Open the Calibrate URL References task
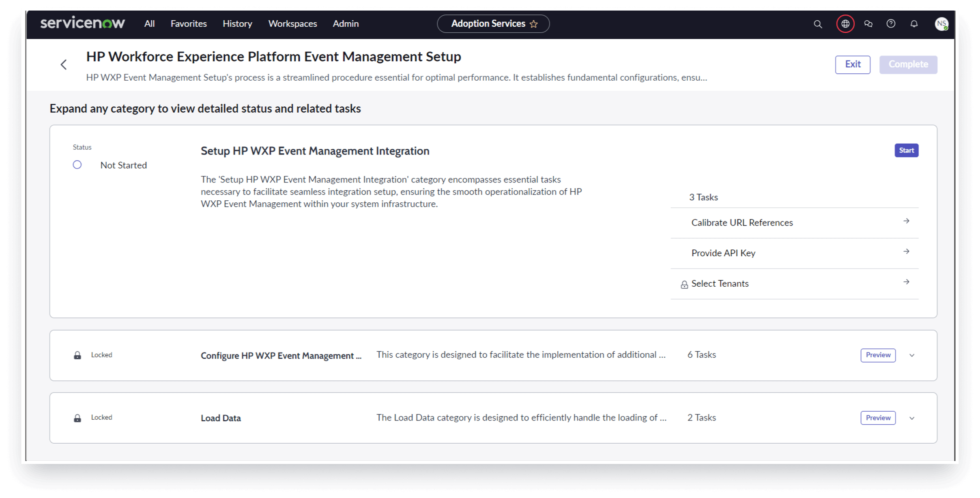Viewport: 980px width, 498px height. [794, 223]
